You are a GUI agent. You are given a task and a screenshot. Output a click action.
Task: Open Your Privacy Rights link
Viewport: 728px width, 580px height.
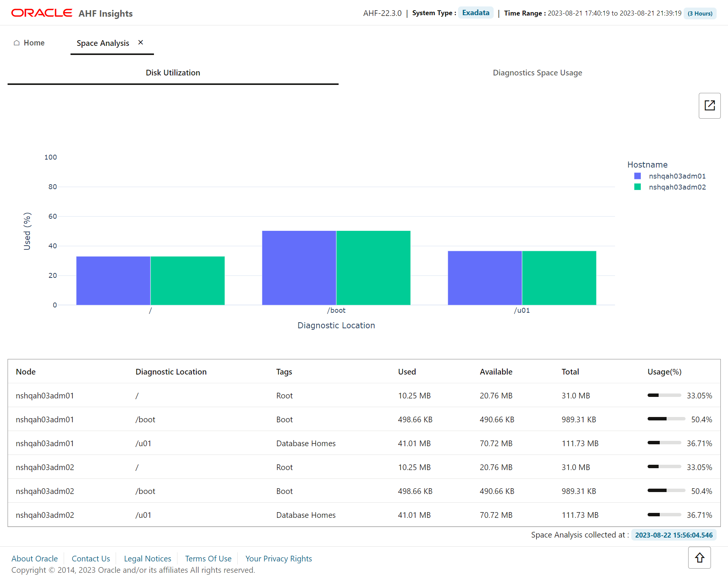tap(279, 559)
